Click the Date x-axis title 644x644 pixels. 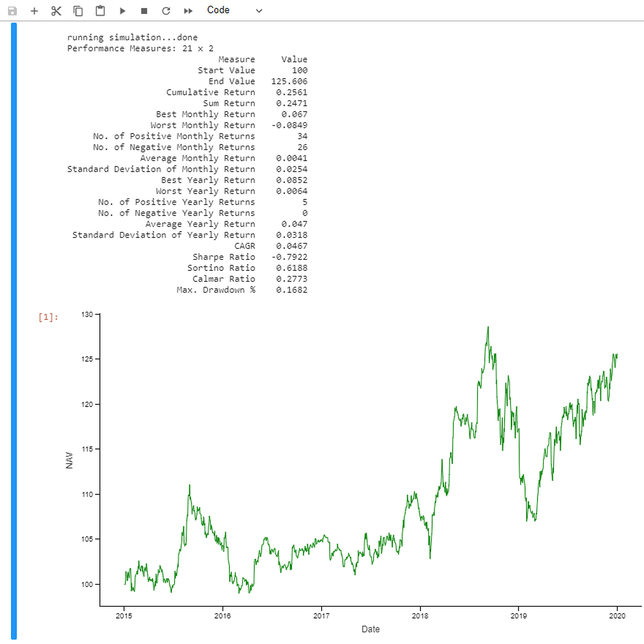[371, 629]
